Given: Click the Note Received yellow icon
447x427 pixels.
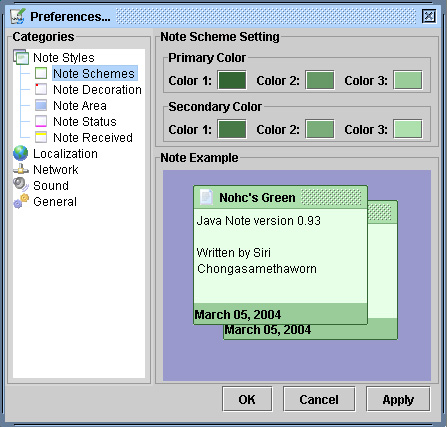Looking at the screenshot, I should click(41, 137).
